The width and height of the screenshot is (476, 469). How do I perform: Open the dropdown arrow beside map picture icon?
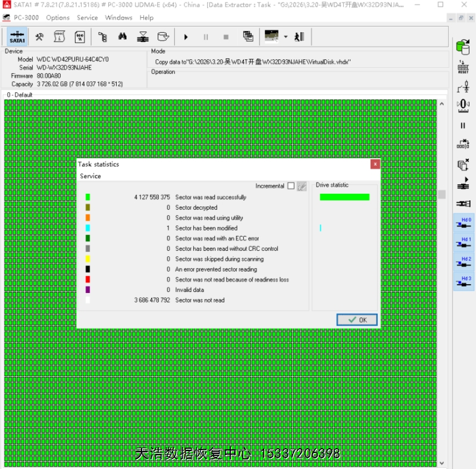(x=286, y=37)
